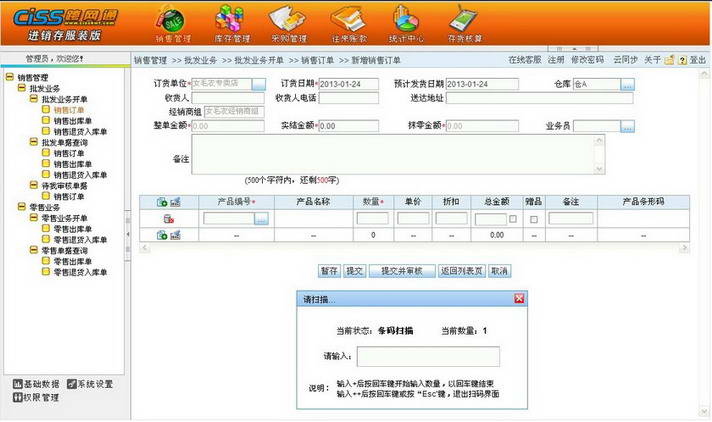Click 关于 in the top bar

pyautogui.click(x=653, y=60)
